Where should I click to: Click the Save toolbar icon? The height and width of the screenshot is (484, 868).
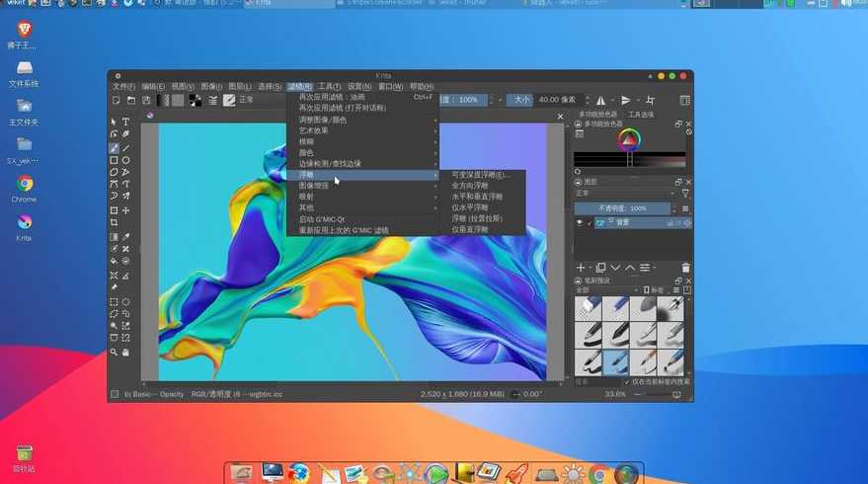coord(146,100)
